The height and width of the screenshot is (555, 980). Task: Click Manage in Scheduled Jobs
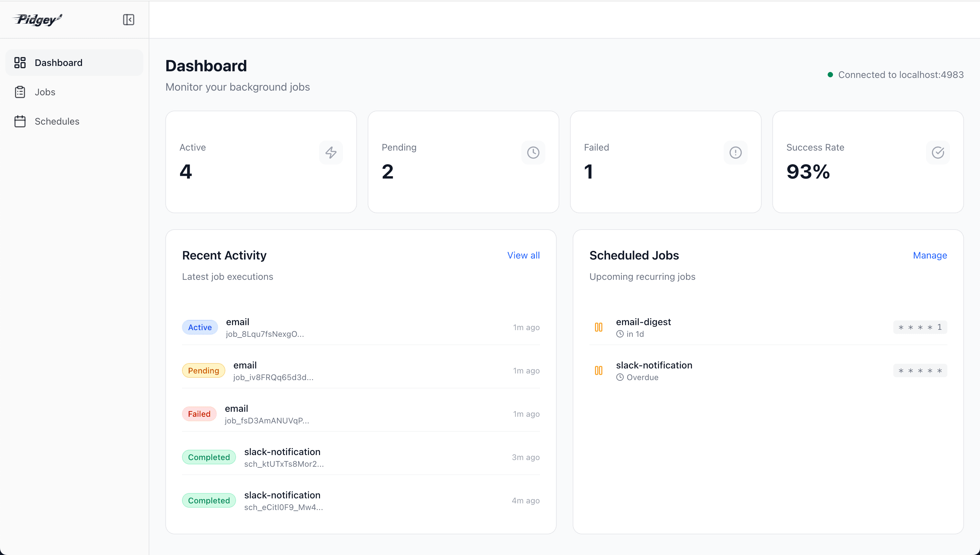tap(930, 255)
